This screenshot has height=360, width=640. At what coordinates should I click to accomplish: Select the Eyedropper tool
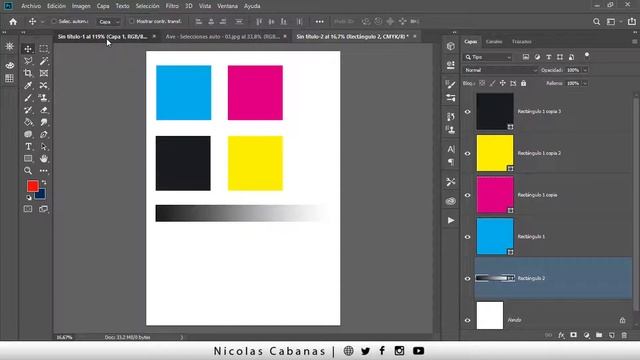point(28,85)
